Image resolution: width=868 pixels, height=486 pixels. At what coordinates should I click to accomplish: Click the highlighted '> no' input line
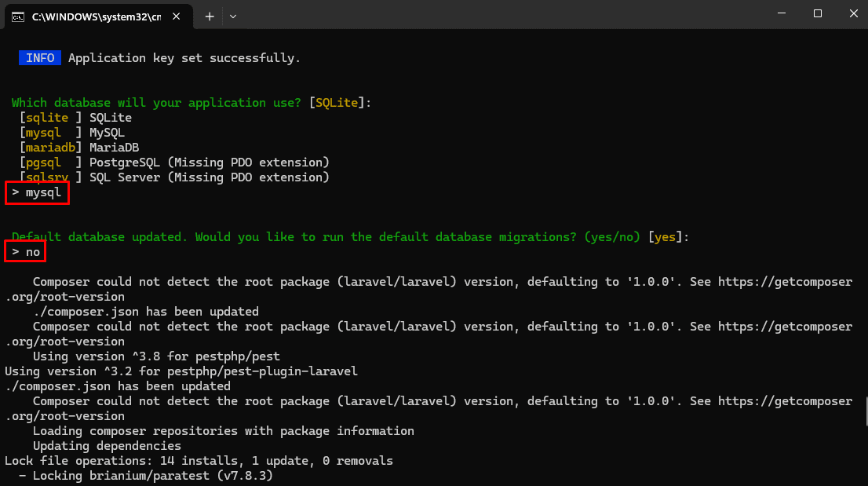pos(26,252)
